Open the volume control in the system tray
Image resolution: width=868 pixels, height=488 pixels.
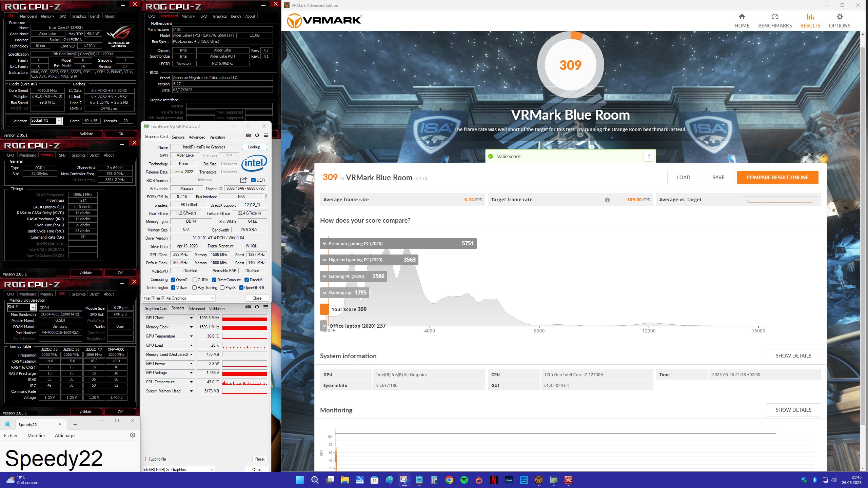click(x=834, y=480)
